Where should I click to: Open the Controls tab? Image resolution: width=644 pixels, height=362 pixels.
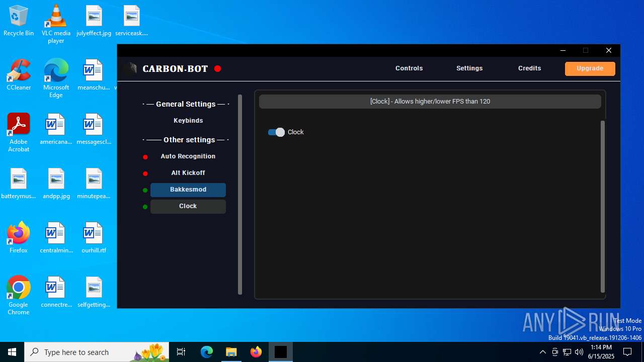409,68
